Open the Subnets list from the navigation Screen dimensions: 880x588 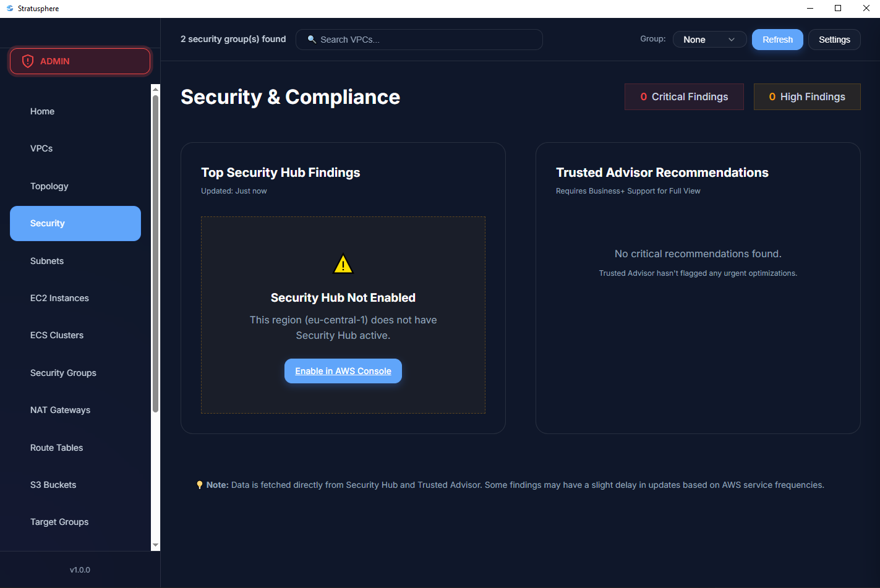click(x=47, y=261)
